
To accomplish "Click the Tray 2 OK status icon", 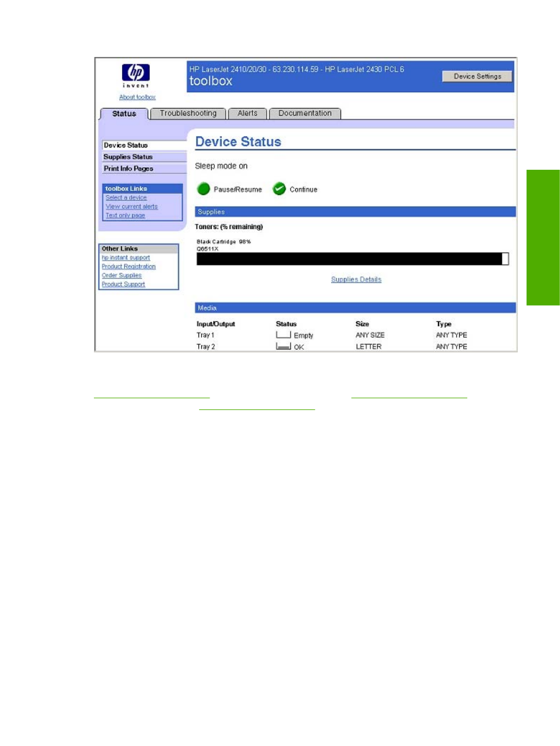I will (284, 347).
